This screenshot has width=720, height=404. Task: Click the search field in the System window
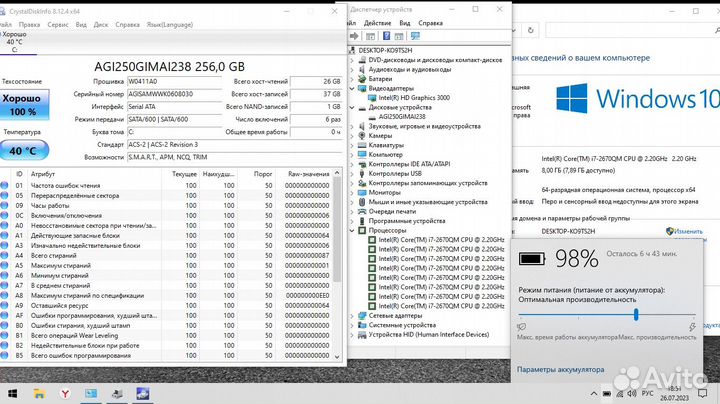(x=630, y=30)
